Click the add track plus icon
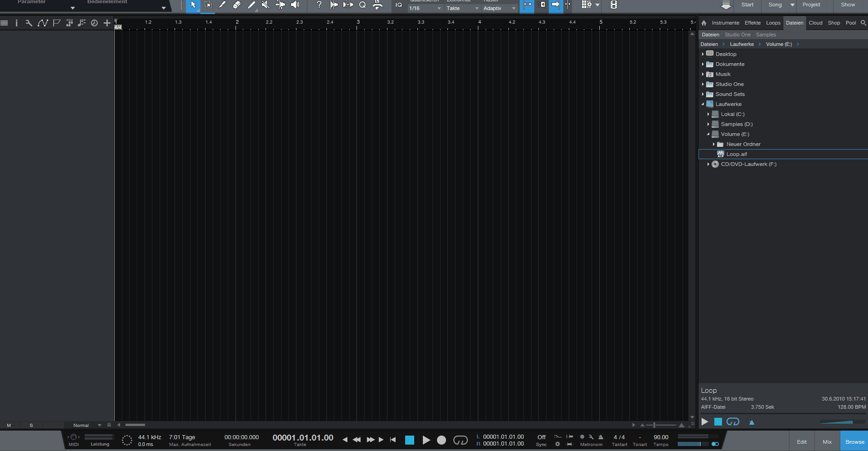This screenshot has width=868, height=451. [x=107, y=23]
